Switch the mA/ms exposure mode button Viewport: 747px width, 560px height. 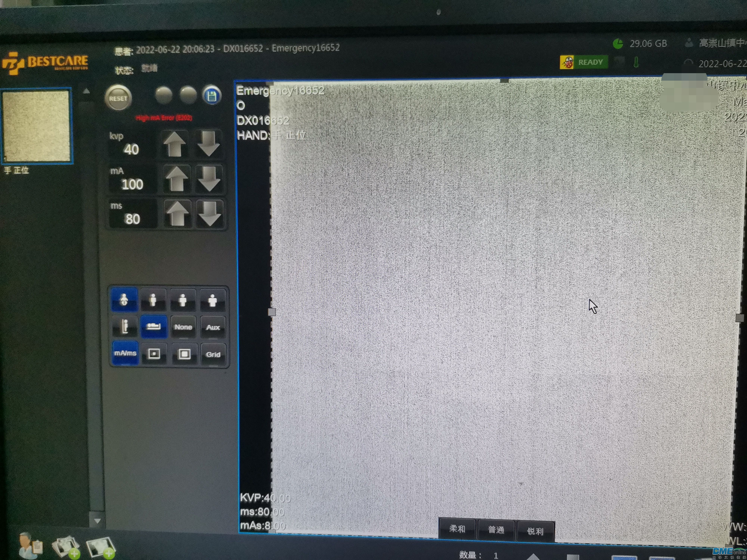tap(125, 353)
